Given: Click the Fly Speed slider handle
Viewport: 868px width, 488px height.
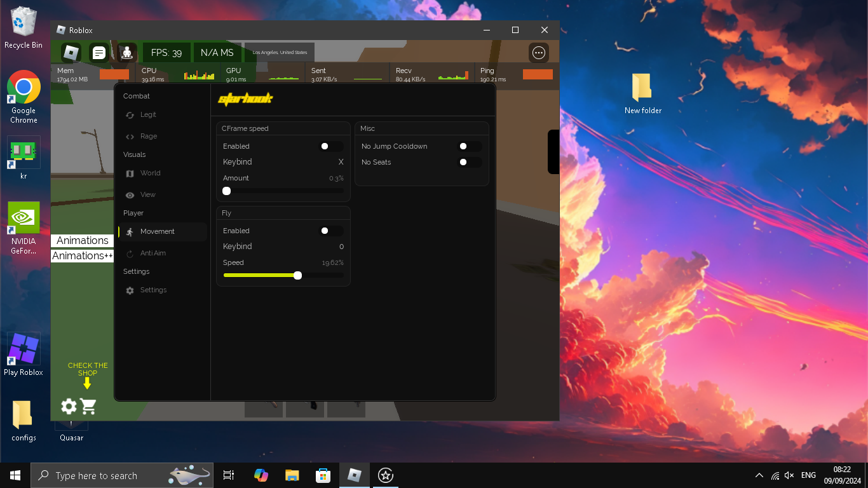Looking at the screenshot, I should (297, 275).
